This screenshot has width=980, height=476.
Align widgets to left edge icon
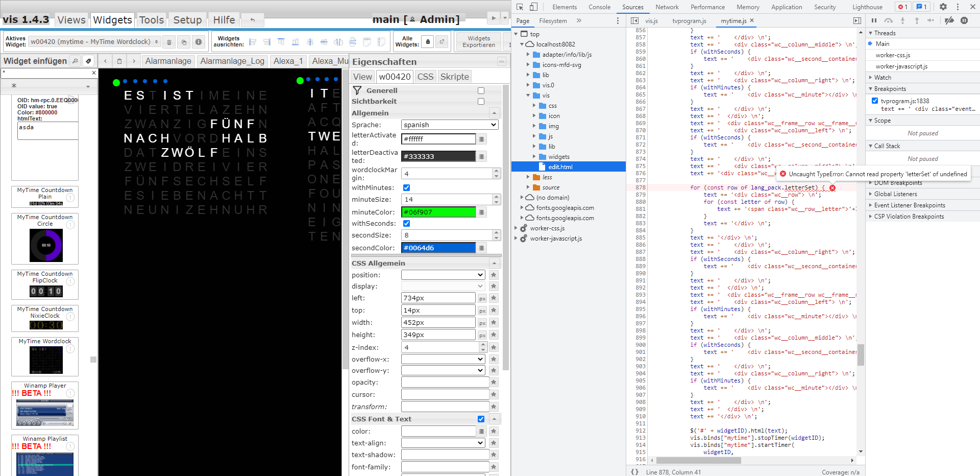(x=253, y=42)
